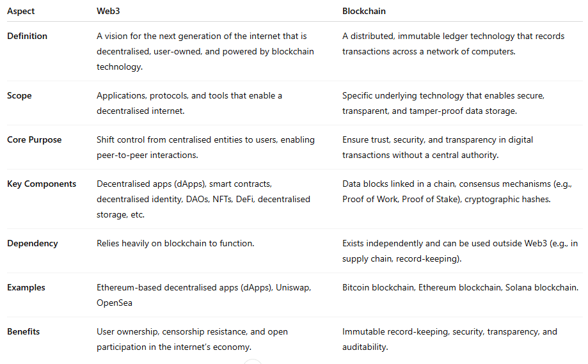Viewport: 588px width, 364px height.
Task: Click the Aspect column header
Action: [21, 12]
